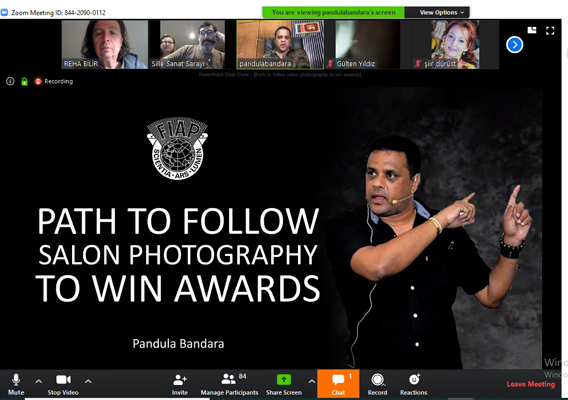Click the 'You are viewing pandulabandara's screen' banner
This screenshot has width=568, height=400.
(333, 12)
